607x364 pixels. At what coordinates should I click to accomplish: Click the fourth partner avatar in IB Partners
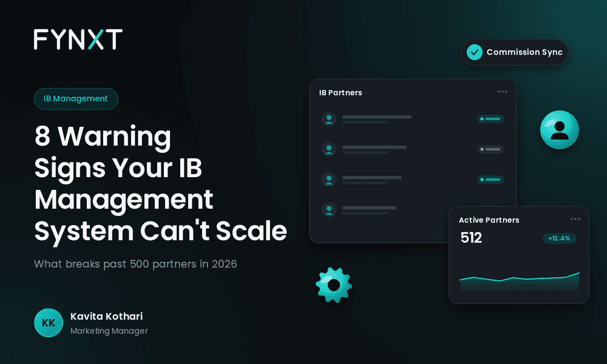click(329, 210)
